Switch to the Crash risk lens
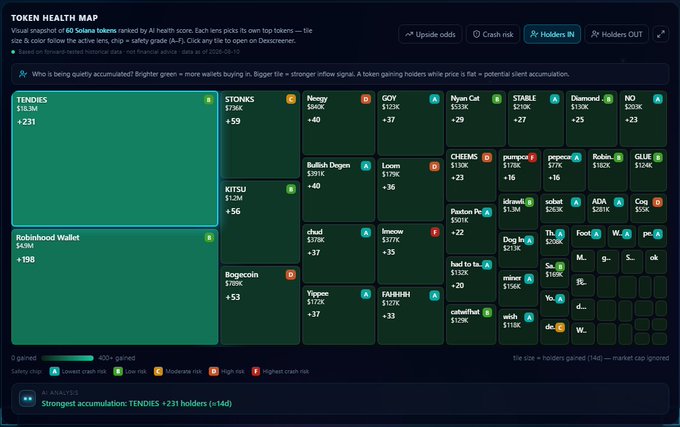This screenshot has height=427, width=680. (x=493, y=34)
